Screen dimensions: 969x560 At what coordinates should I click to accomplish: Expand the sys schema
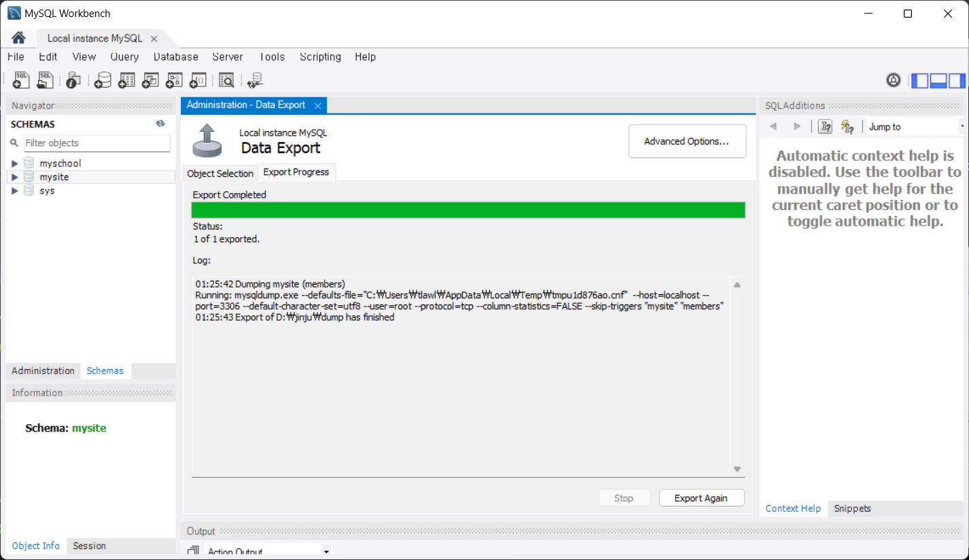15,191
